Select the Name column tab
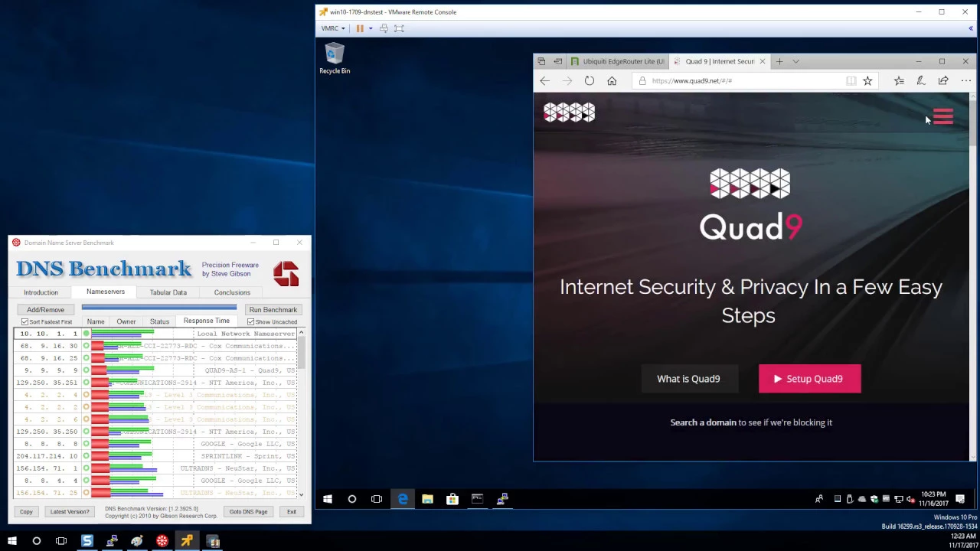 pos(96,321)
